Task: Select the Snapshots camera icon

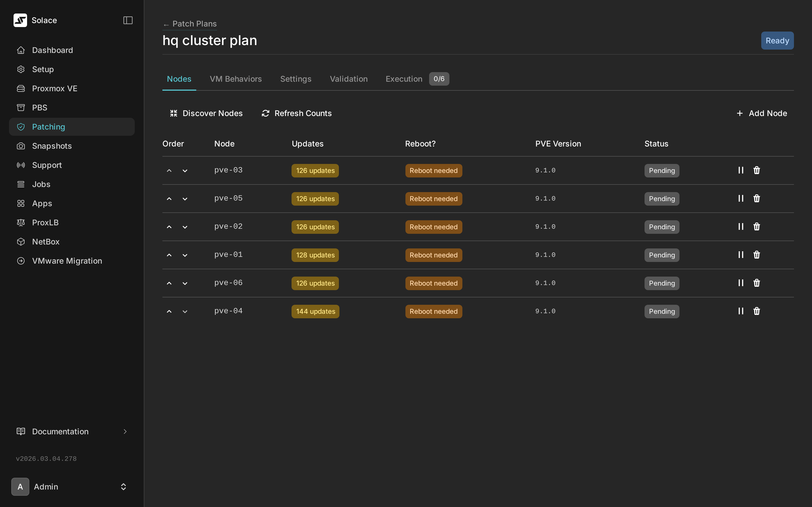Action: click(21, 146)
